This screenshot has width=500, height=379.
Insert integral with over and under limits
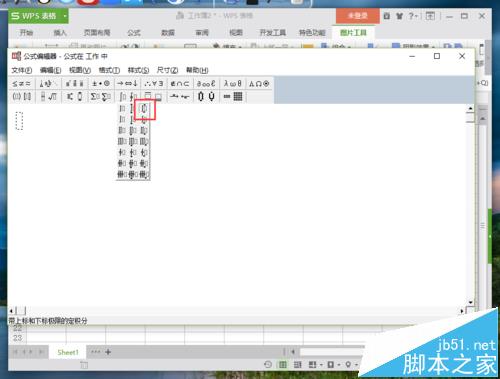(x=133, y=108)
